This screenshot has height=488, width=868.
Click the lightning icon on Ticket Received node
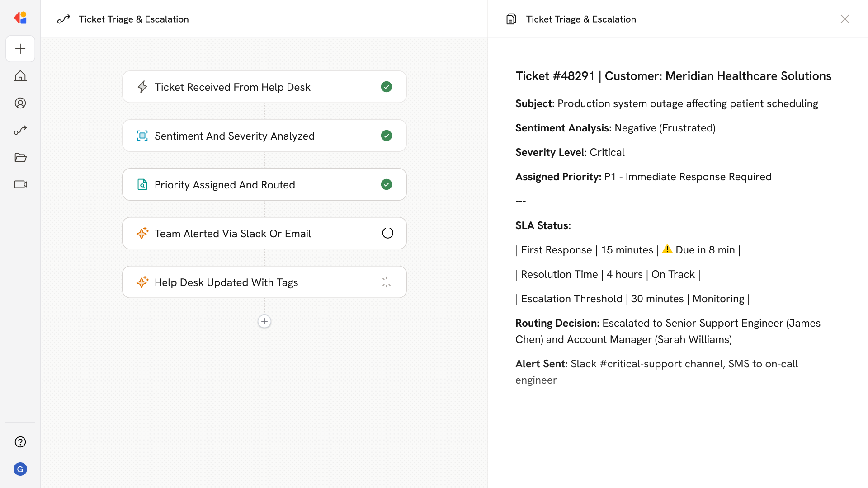[142, 87]
